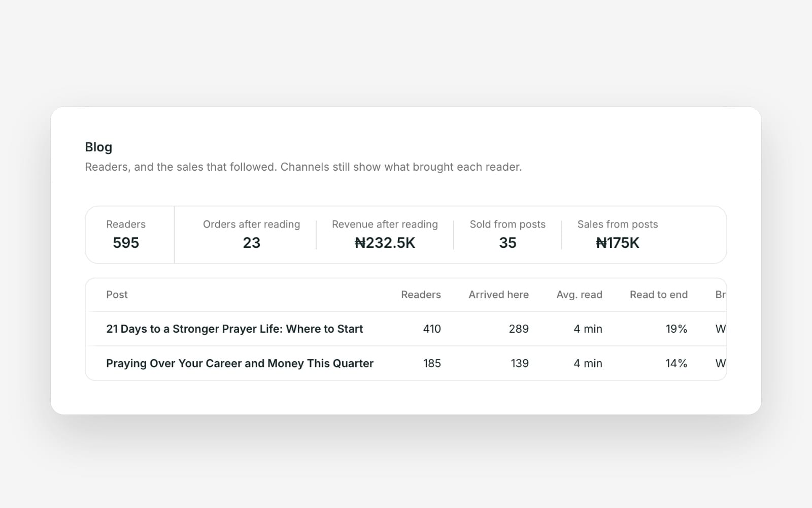The image size is (812, 508).
Task: Select the Sales from posts ₦175K figure
Action: pyautogui.click(x=618, y=243)
